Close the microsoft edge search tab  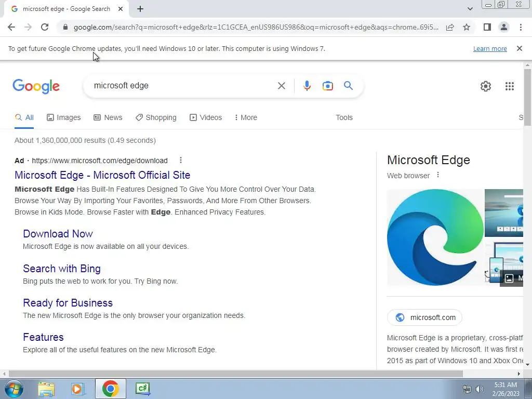click(x=121, y=9)
